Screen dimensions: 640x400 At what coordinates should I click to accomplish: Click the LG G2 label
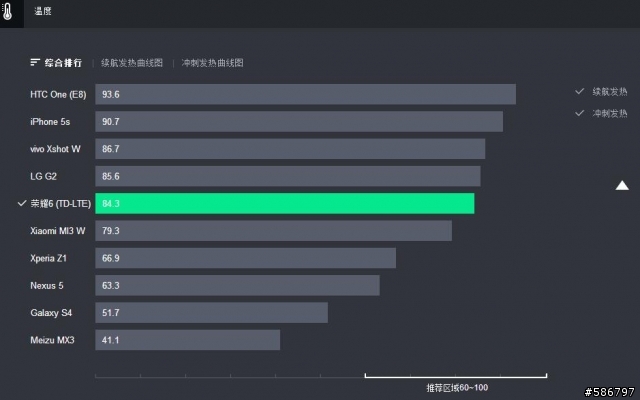click(43, 176)
